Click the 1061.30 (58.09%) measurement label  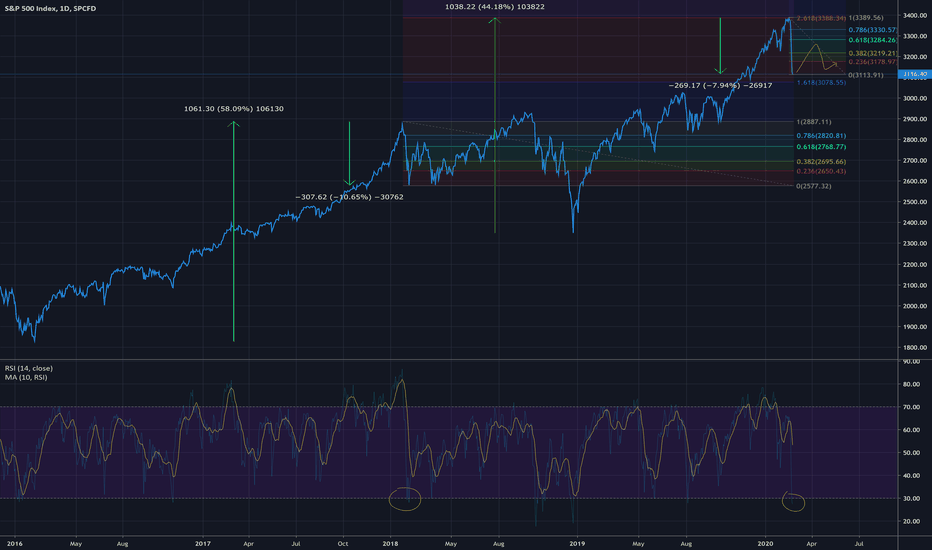[x=234, y=109]
